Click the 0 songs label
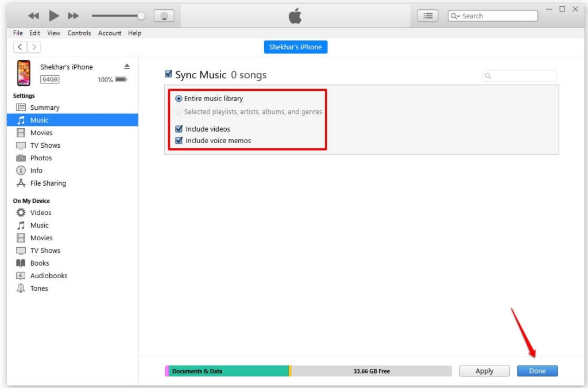This screenshot has height=388, width=588. 249,75
